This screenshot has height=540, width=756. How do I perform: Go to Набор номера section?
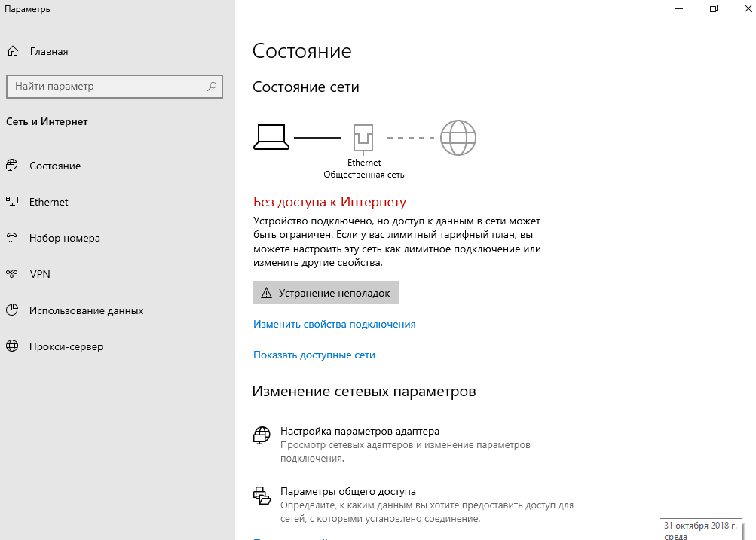[65, 238]
